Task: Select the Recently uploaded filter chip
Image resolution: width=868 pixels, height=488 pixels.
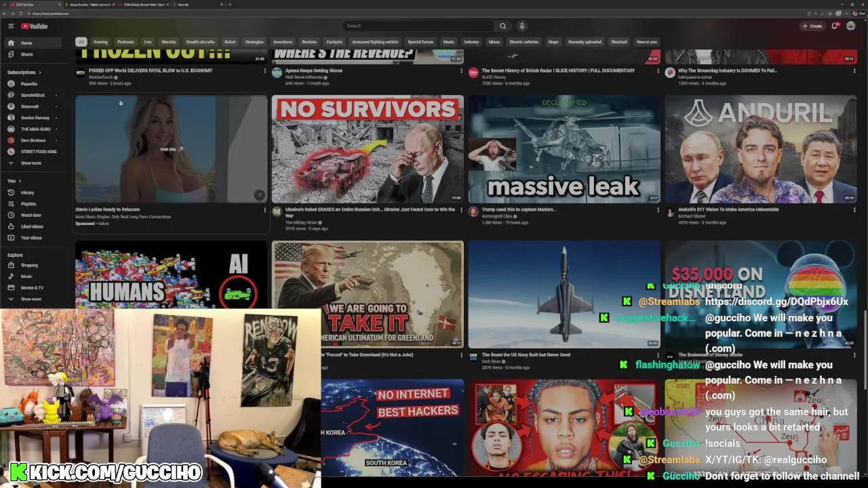Action: [x=585, y=42]
